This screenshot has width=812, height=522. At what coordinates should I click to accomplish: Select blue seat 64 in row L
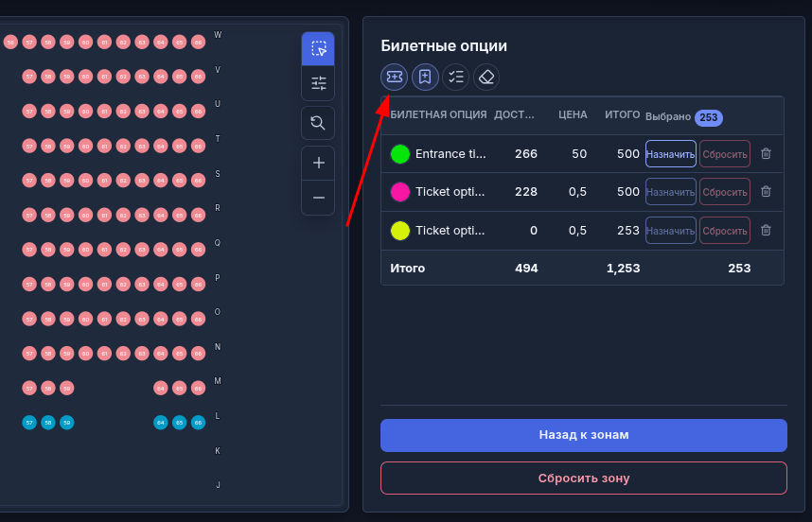coord(161,423)
